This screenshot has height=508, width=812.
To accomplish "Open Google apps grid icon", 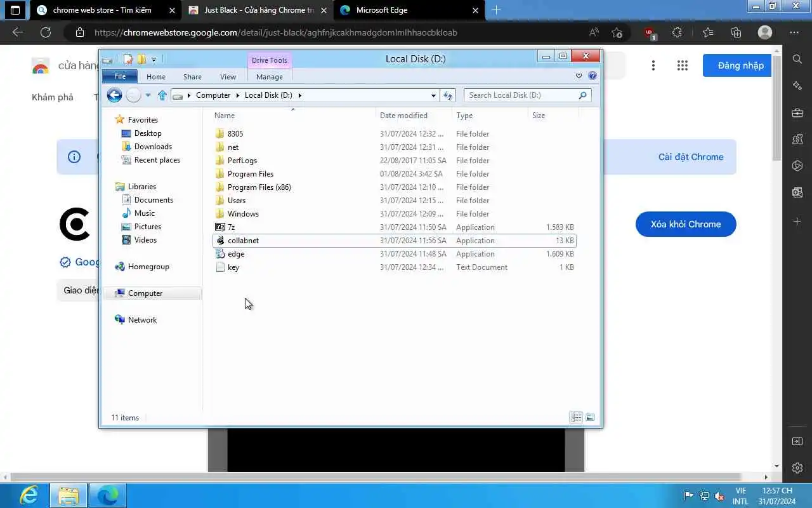I will [x=683, y=65].
